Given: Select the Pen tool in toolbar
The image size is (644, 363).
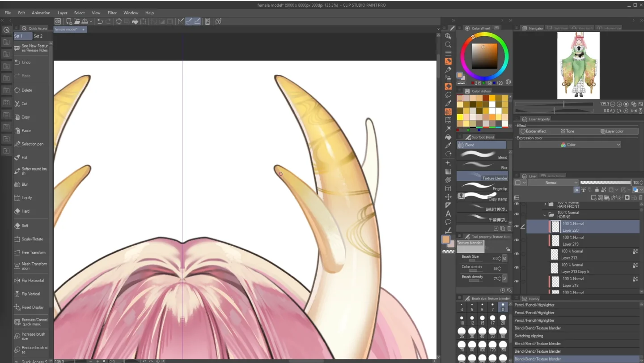Looking at the screenshot, I should click(x=448, y=61).
